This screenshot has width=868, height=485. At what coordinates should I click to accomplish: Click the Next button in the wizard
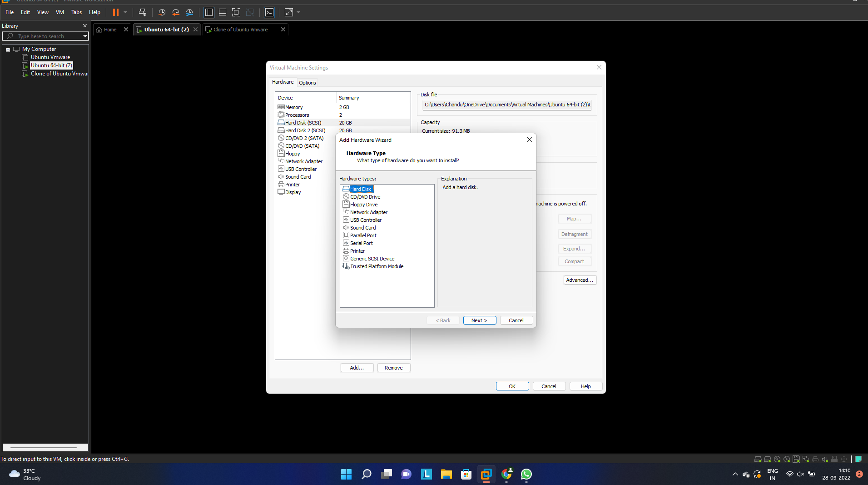point(479,320)
